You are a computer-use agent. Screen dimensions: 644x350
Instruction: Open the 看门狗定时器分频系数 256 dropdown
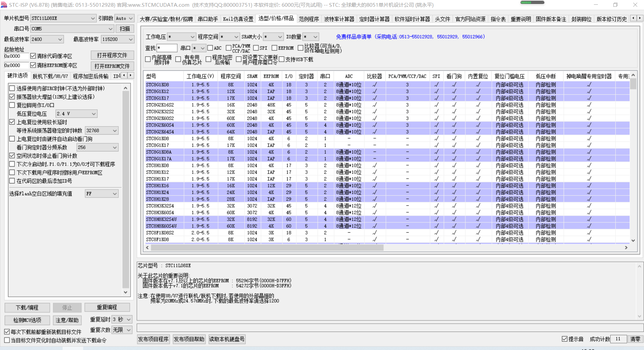97,147
